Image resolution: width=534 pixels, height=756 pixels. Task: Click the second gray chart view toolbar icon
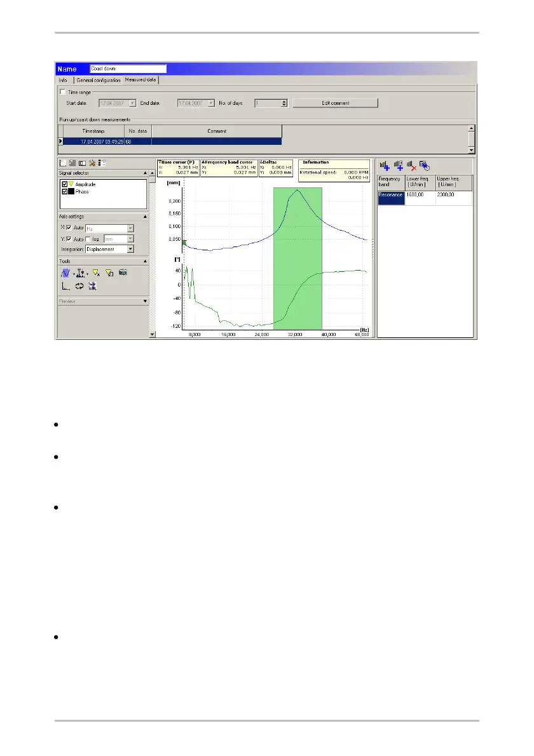click(72, 163)
